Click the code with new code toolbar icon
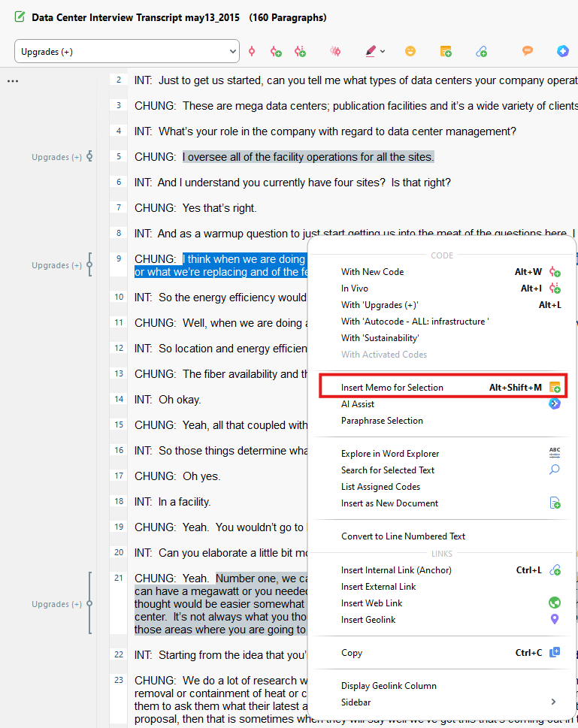 coord(276,52)
